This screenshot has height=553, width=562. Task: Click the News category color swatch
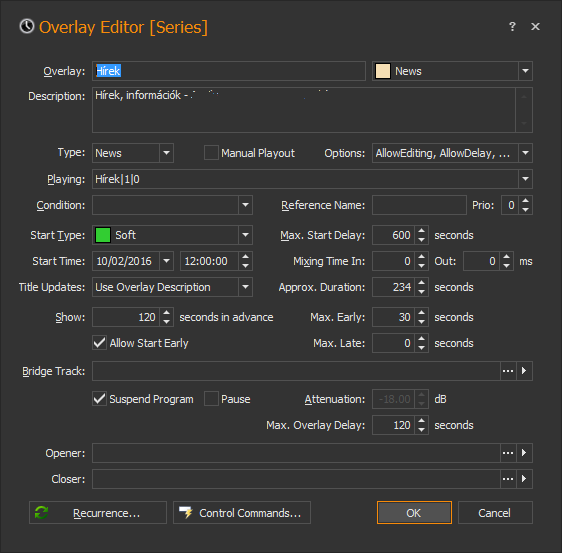383,71
